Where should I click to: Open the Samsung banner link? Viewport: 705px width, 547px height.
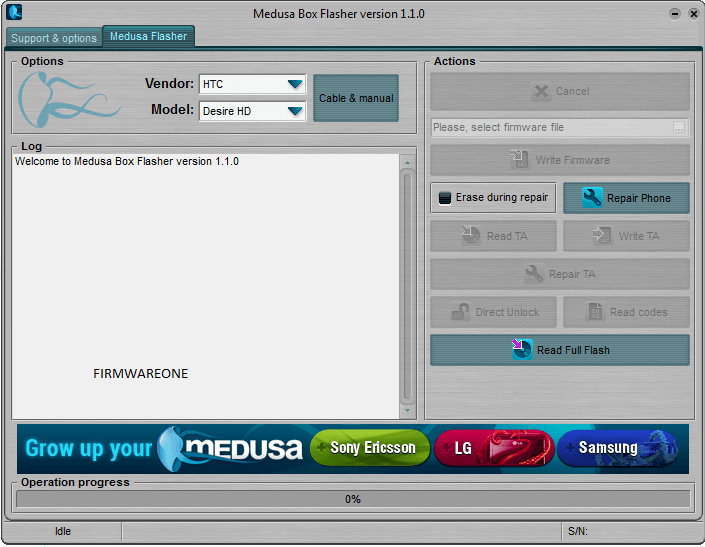coord(618,448)
